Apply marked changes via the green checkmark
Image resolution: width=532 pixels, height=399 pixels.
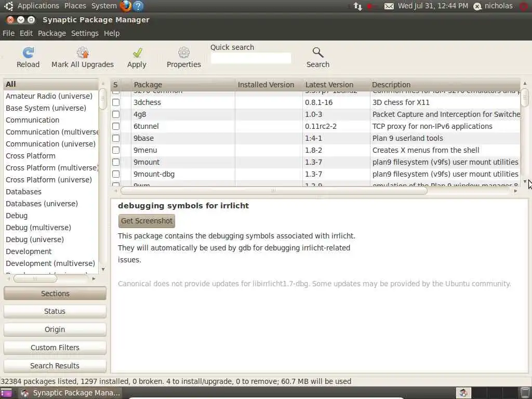pos(137,52)
